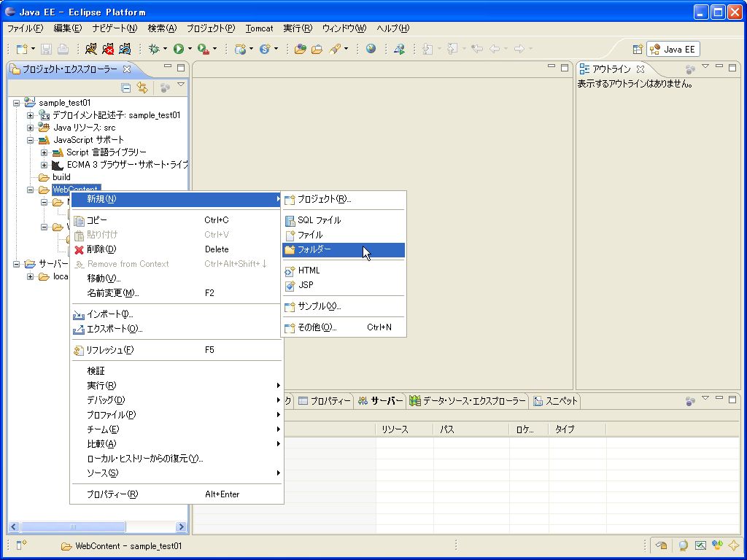Collapse all in Project Explorer toolbar
This screenshot has width=747, height=560.
point(125,87)
